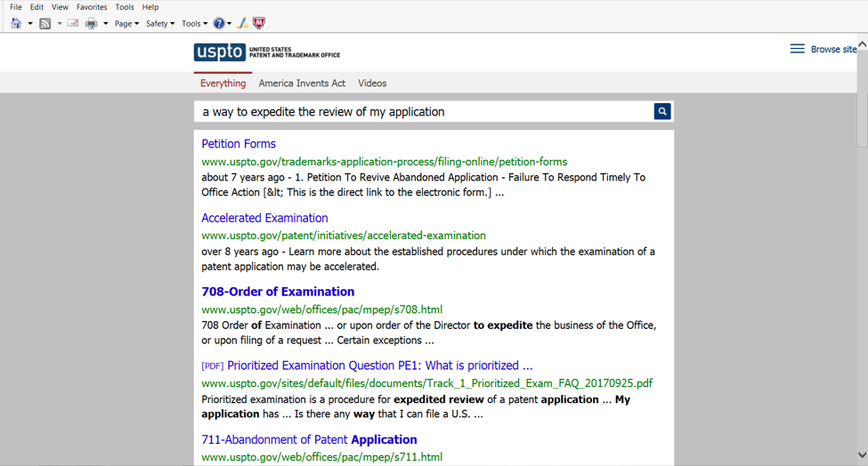
Task: Click into the search query field
Action: click(x=424, y=112)
